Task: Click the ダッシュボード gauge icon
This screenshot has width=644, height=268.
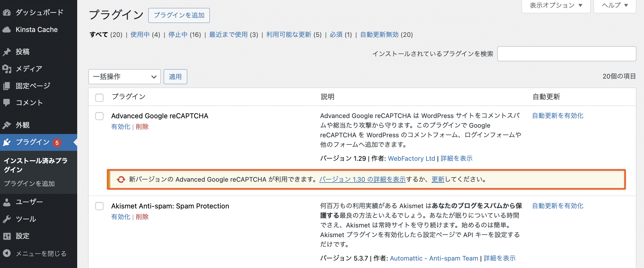Action: click(x=7, y=12)
